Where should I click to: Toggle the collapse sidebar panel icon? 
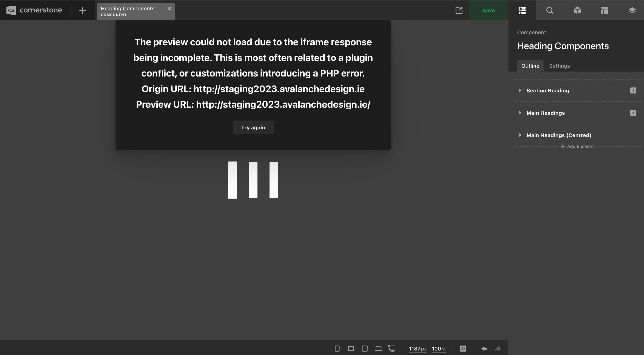(463, 349)
